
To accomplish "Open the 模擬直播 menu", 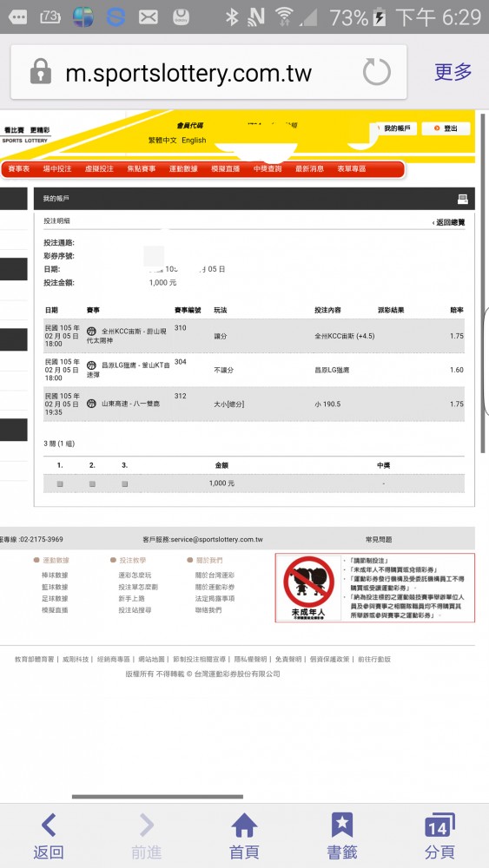I will [x=226, y=169].
